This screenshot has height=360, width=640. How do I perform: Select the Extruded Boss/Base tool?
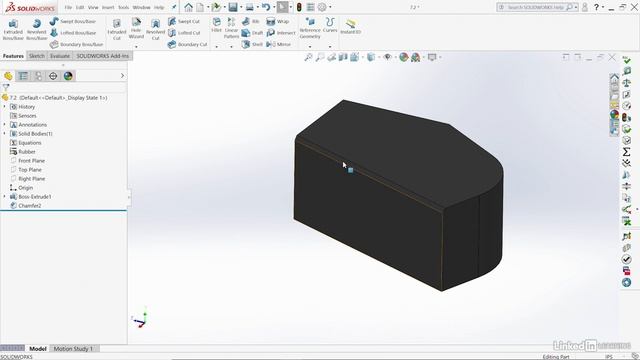pos(13,29)
